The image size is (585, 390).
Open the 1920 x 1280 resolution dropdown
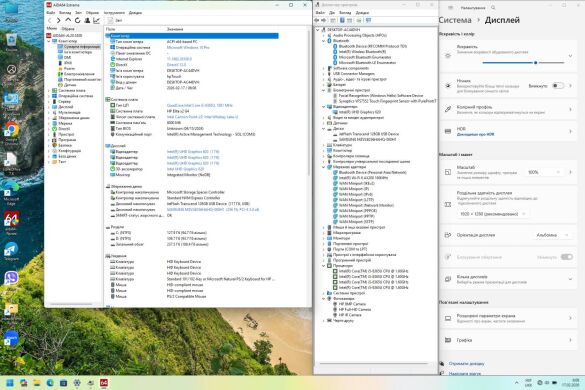(x=492, y=214)
